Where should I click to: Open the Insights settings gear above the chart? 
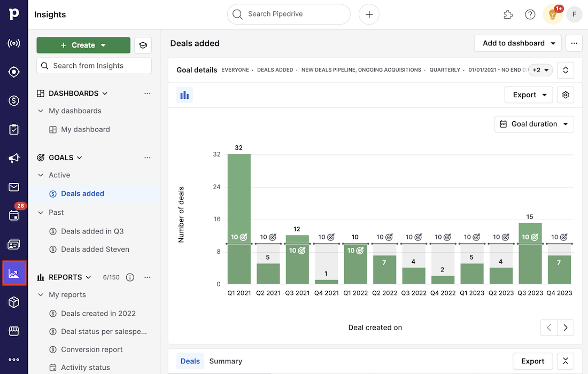[566, 95]
